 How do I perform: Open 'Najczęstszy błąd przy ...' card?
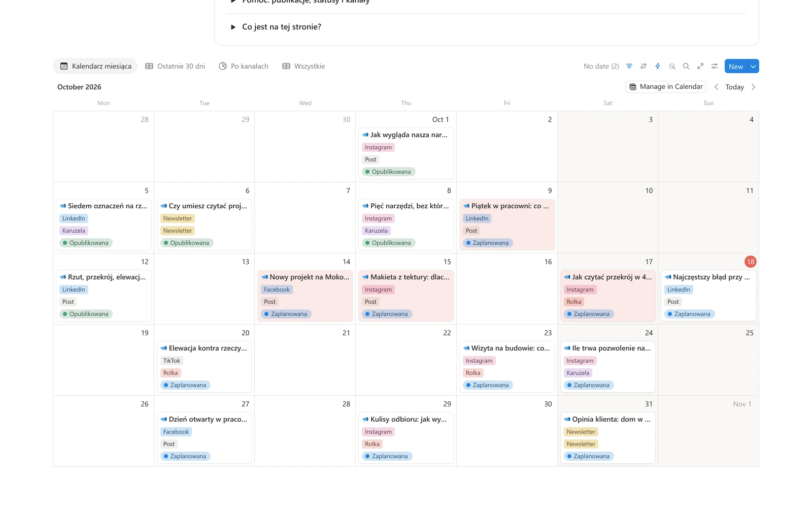click(x=708, y=296)
